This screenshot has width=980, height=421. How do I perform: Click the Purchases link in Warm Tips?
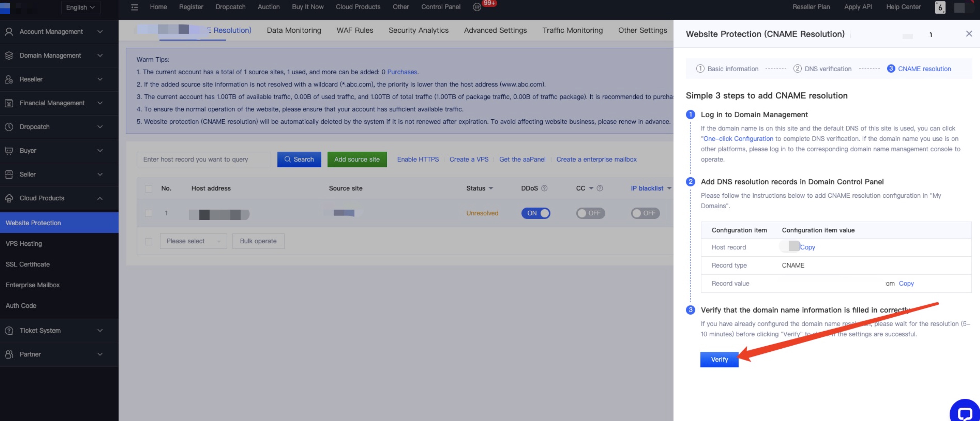click(402, 72)
